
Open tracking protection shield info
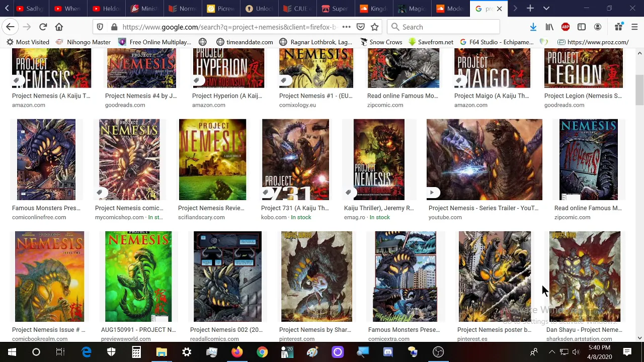coord(100,27)
